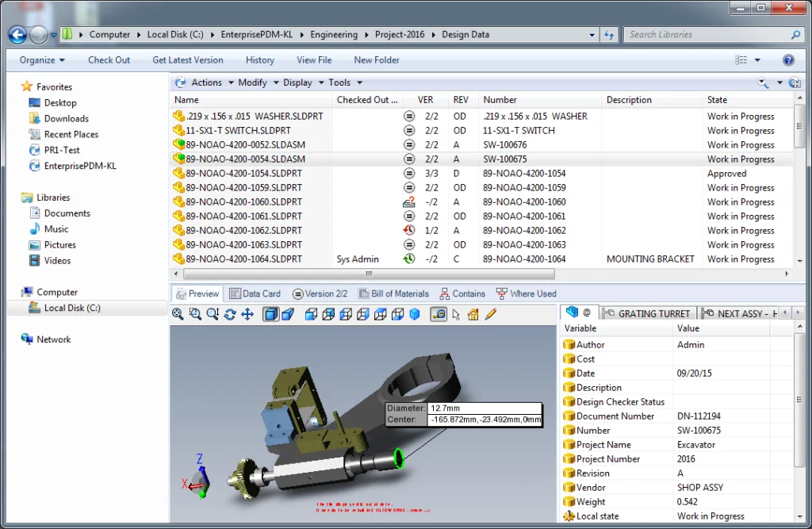This screenshot has height=529, width=812.
Task: Activate the Rotate view tool in preview
Action: coord(230,314)
